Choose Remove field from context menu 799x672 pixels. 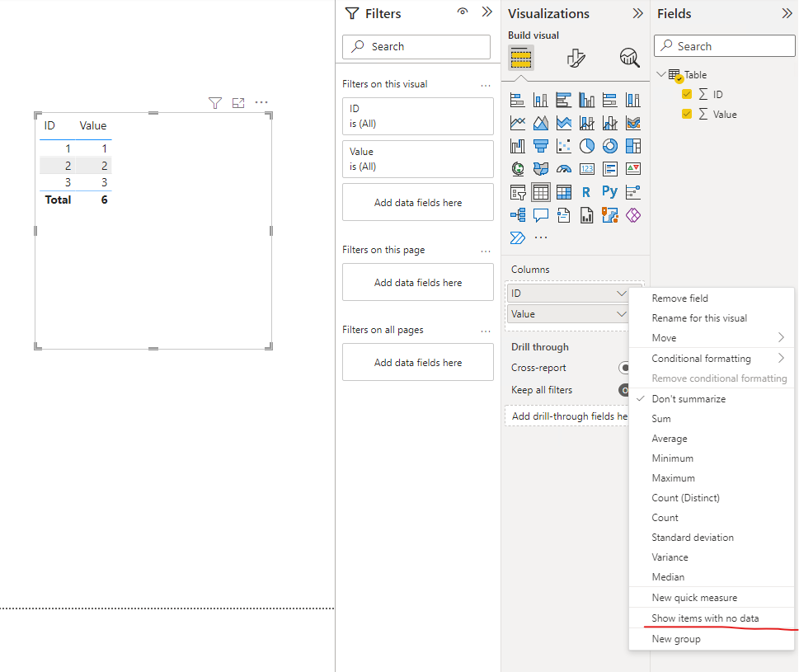pyautogui.click(x=712, y=298)
